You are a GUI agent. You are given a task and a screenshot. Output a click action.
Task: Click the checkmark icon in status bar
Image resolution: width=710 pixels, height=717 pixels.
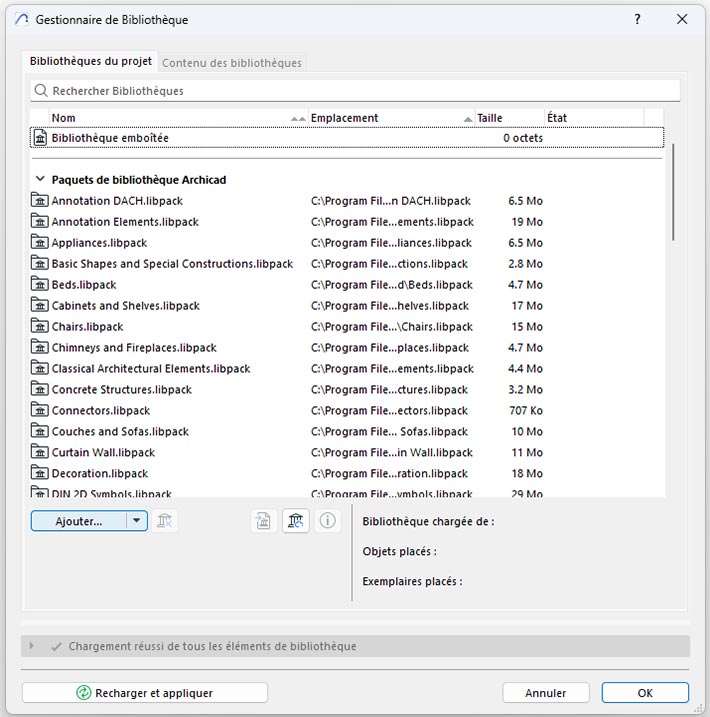tap(57, 647)
